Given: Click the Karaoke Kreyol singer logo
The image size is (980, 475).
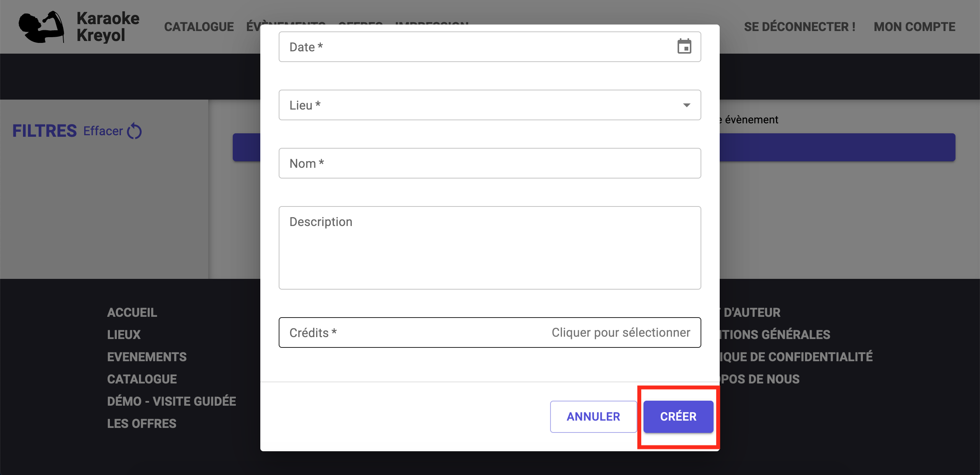Looking at the screenshot, I should [x=42, y=26].
